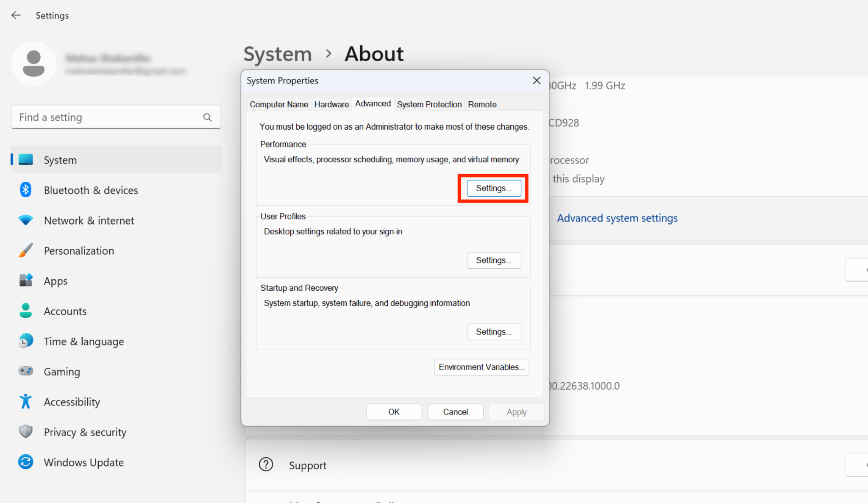This screenshot has width=868, height=503.
Task: Select the Accounts icon in the sidebar
Action: click(x=25, y=311)
